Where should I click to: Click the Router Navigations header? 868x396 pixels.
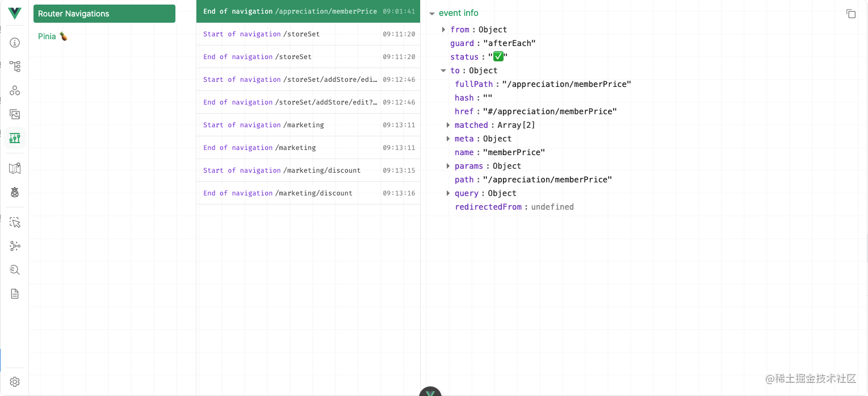pos(104,13)
